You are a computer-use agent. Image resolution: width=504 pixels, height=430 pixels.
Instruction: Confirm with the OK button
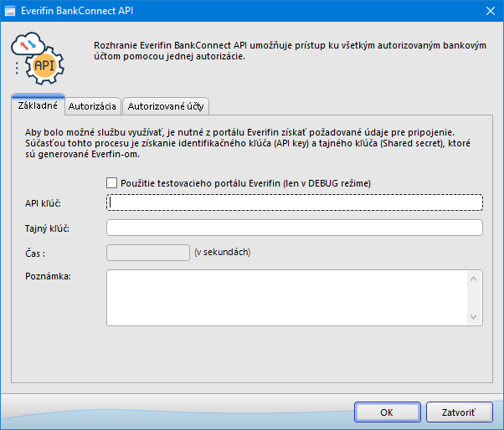coord(388,412)
